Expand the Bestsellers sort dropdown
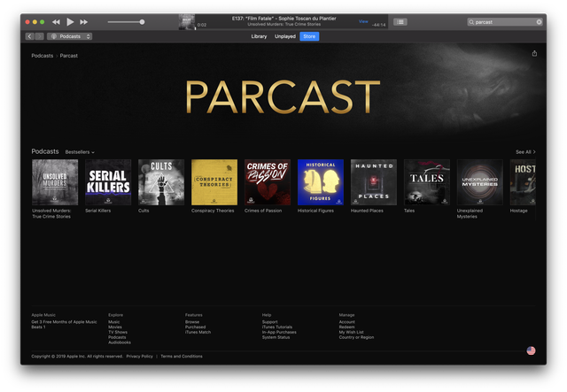This screenshot has width=567, height=392. pyautogui.click(x=80, y=152)
